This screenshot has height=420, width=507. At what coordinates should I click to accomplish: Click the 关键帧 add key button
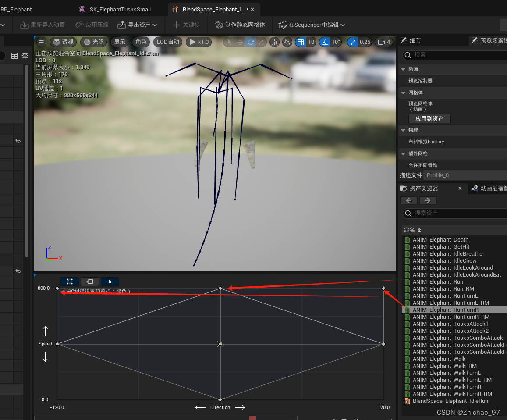(186, 25)
